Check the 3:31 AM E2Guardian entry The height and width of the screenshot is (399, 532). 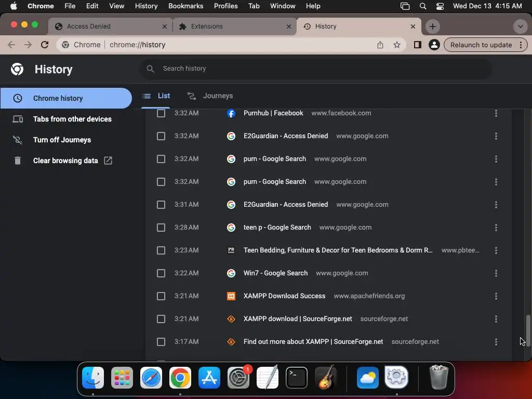point(161,205)
